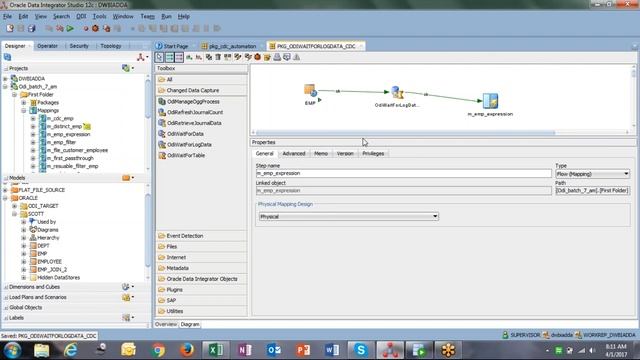Open the ODI menu
Screen dimensions: 640x360
pos(81,16)
